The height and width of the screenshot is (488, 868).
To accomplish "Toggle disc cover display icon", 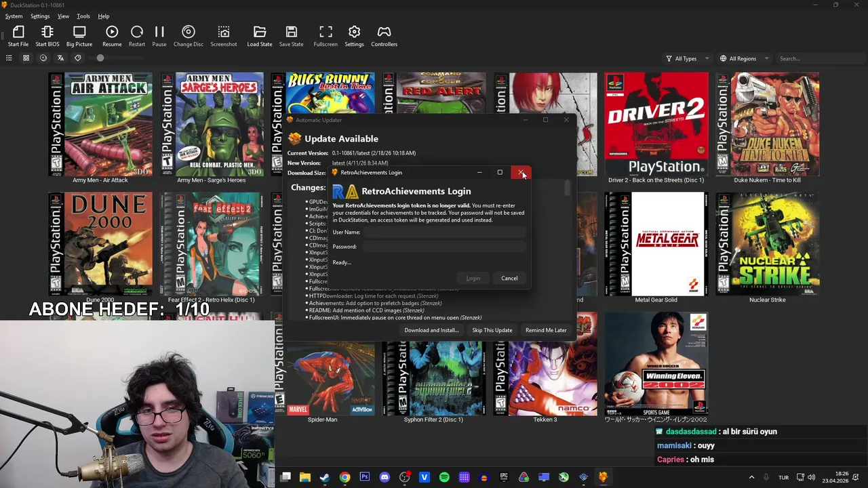I will [43, 58].
